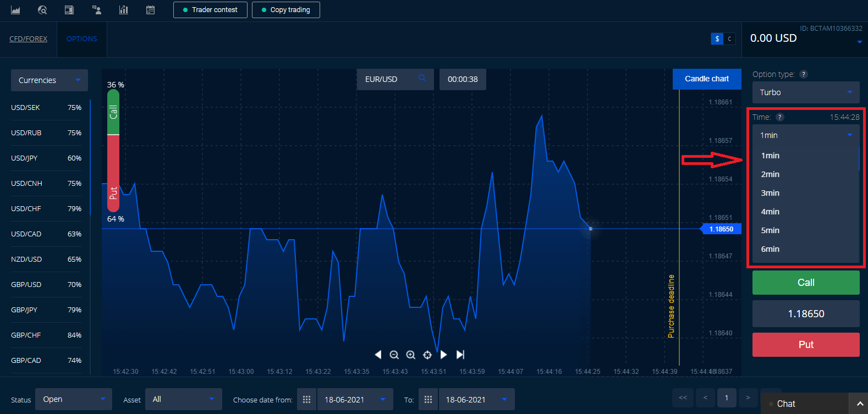Click the green Call button
Image resolution: width=868 pixels, height=414 pixels.
coord(806,283)
